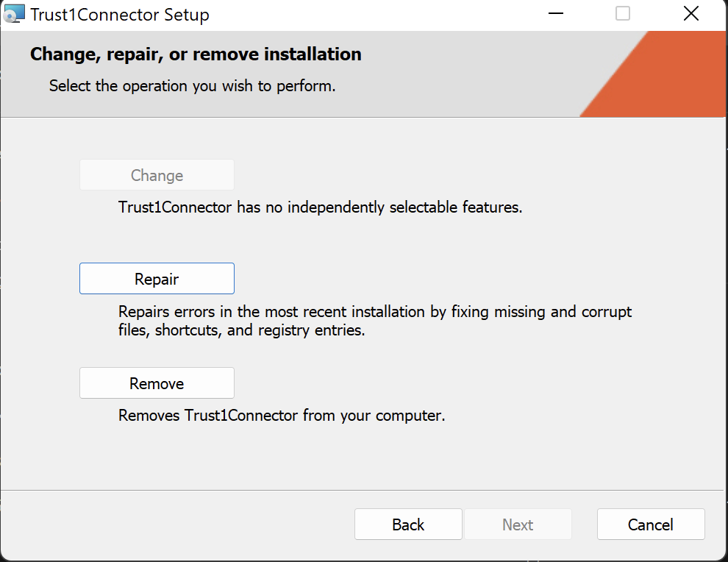Click the Trust1Connector installer icon in title bar

[14, 13]
